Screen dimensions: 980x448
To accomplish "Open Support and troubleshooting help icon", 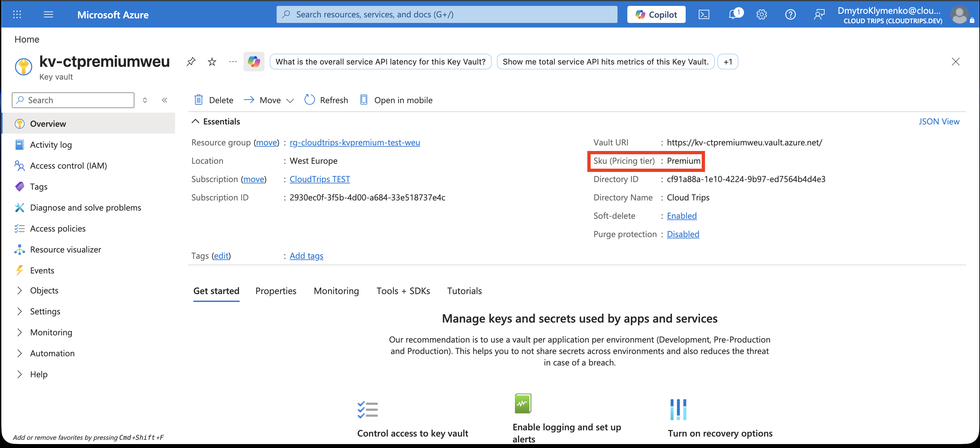I will (790, 14).
